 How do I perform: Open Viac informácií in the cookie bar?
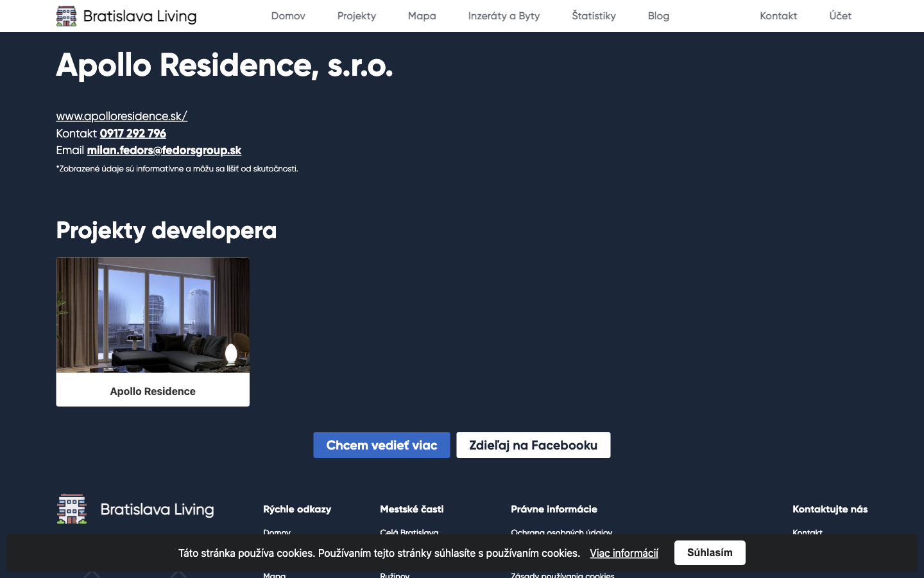pos(624,553)
